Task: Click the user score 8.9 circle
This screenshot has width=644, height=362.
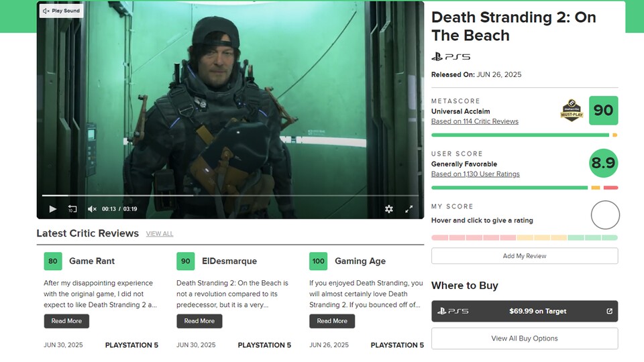Action: 603,163
